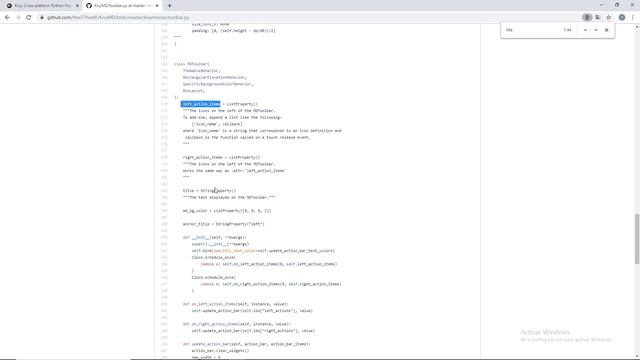The image size is (640, 360).
Task: Click the 'class MDToolbar(' line
Action: (191, 64)
